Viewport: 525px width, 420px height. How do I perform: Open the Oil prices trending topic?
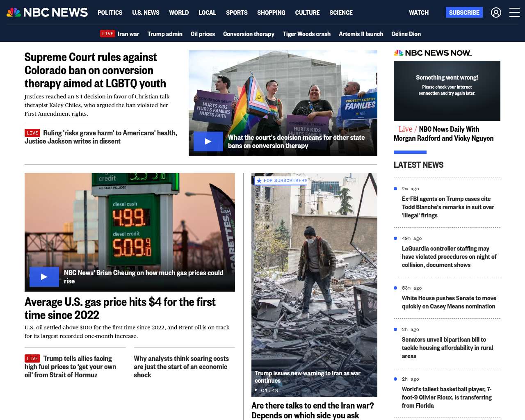pos(203,34)
